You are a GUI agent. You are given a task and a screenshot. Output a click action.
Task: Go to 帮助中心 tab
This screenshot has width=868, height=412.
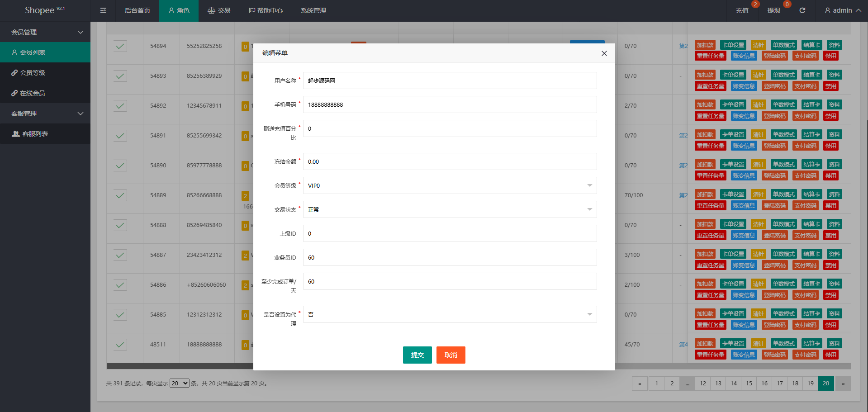click(266, 10)
